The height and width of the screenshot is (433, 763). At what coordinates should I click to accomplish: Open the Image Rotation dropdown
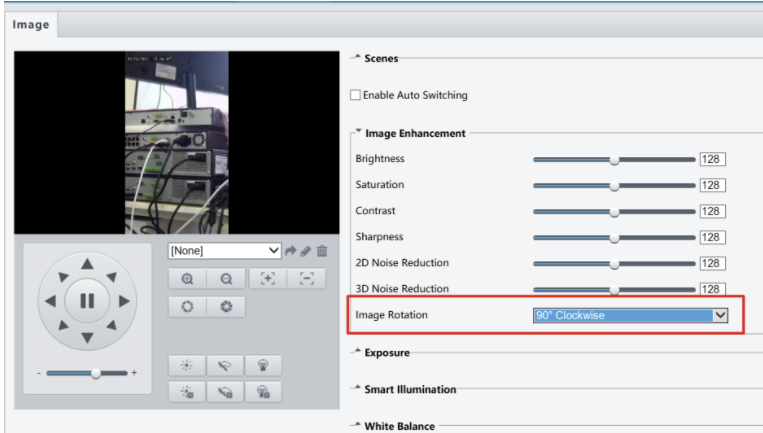tap(631, 315)
